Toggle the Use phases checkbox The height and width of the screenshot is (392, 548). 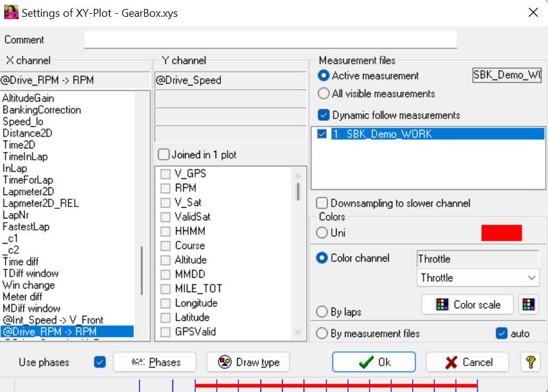coord(100,362)
